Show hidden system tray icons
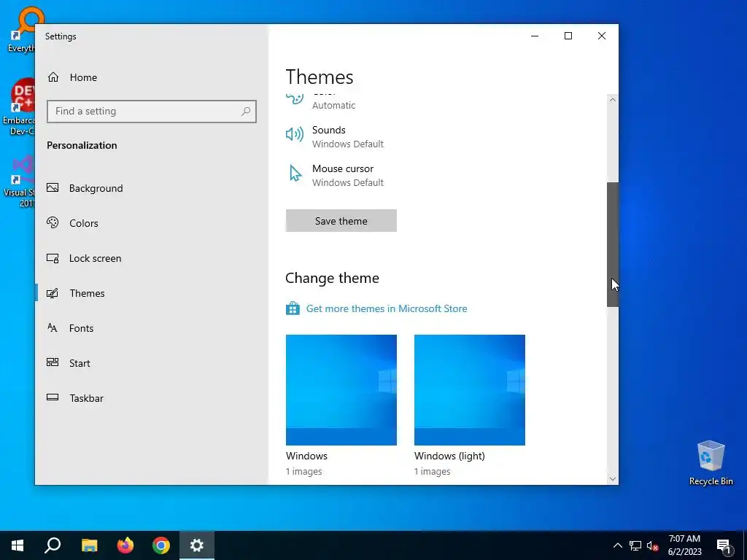The image size is (747, 560). (x=617, y=545)
